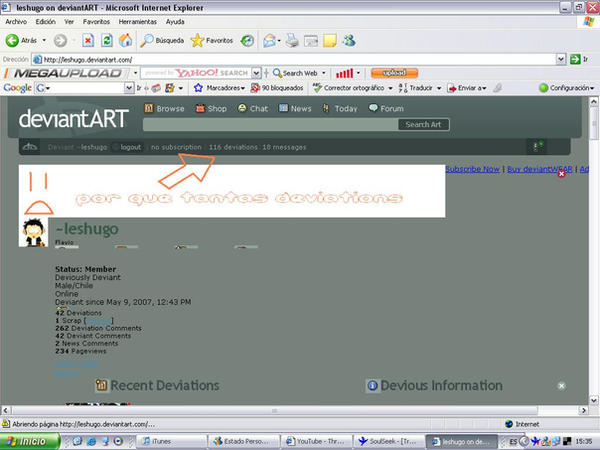Click the MEGAUPLOAD toolbar logo
This screenshot has height=450, width=600.
click(67, 73)
